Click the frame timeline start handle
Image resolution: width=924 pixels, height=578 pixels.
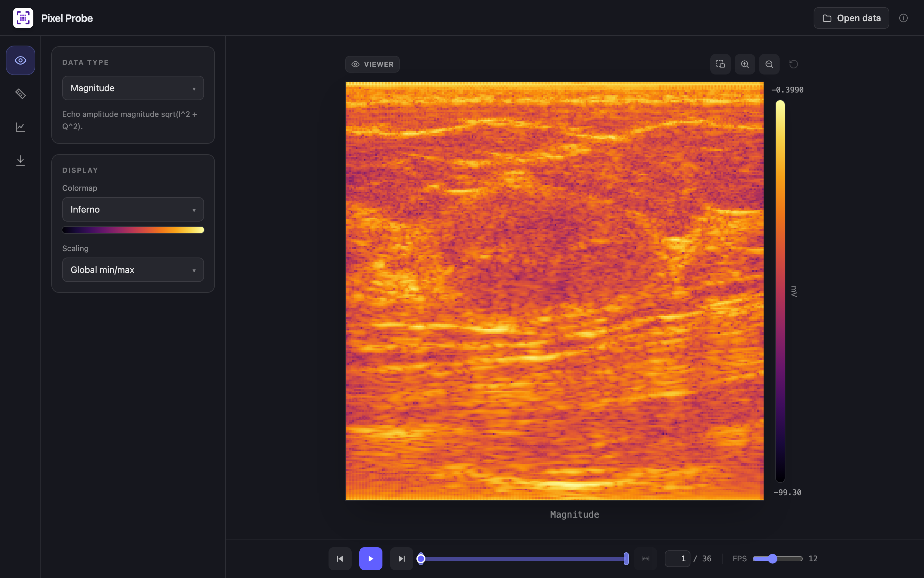pos(421,558)
